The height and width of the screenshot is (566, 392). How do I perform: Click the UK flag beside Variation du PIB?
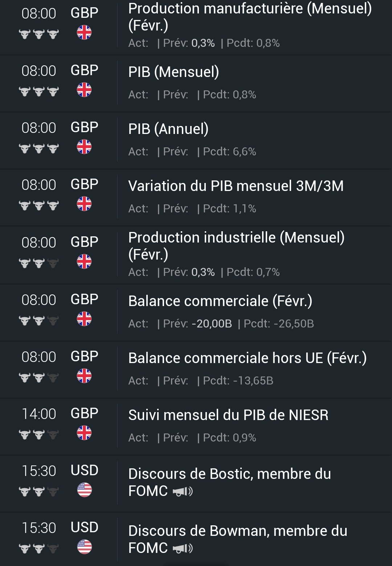tap(84, 204)
